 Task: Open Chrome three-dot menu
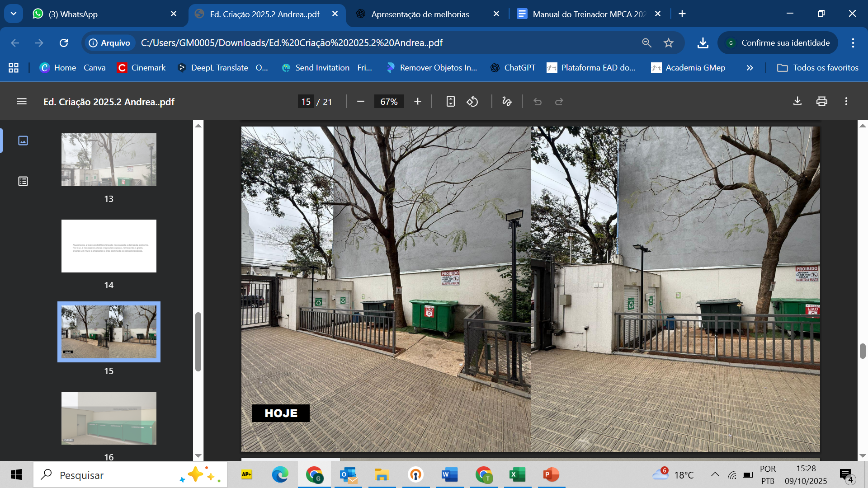click(x=853, y=43)
